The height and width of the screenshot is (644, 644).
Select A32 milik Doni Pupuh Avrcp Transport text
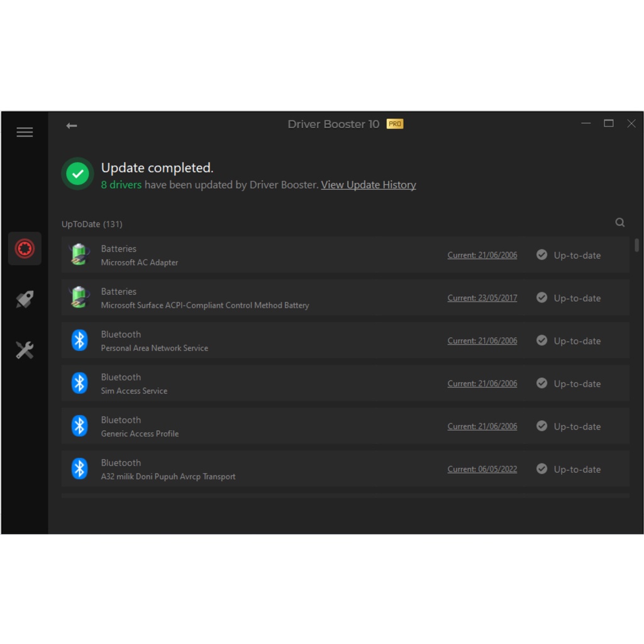[x=168, y=477]
